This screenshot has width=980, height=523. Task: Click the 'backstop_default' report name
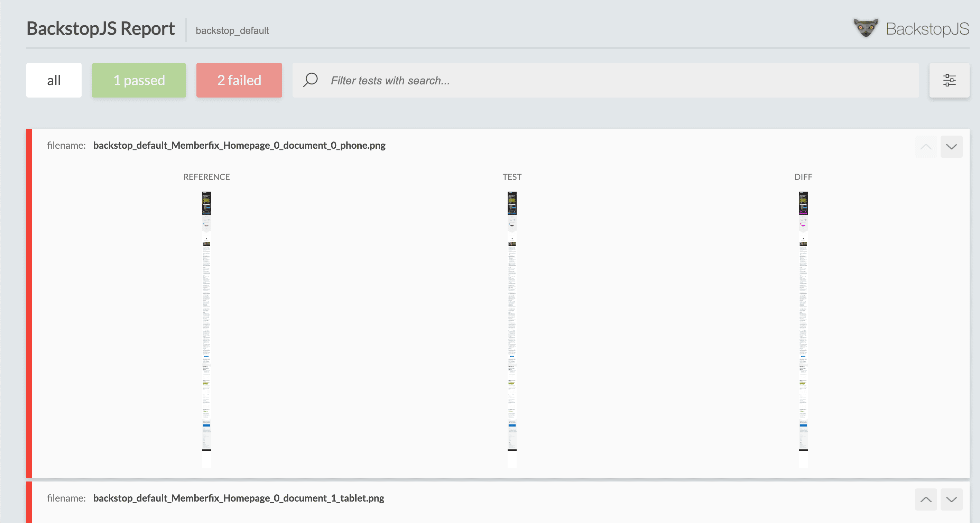pos(232,30)
